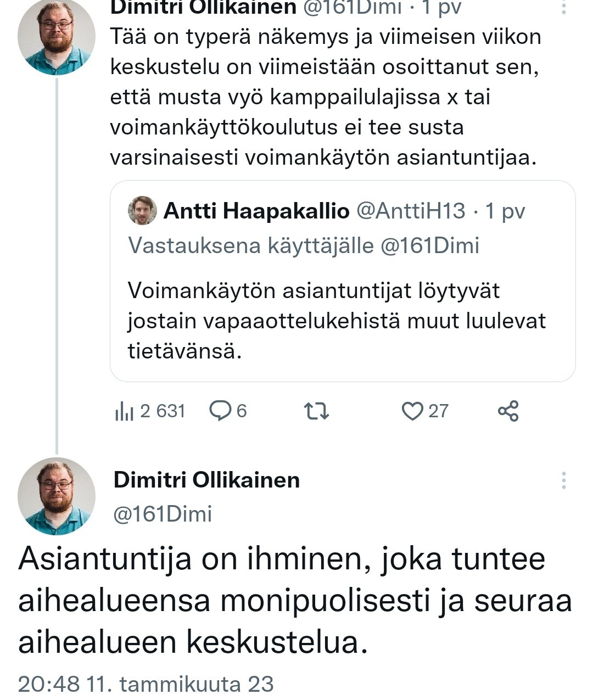Click the share icon

[x=508, y=411]
